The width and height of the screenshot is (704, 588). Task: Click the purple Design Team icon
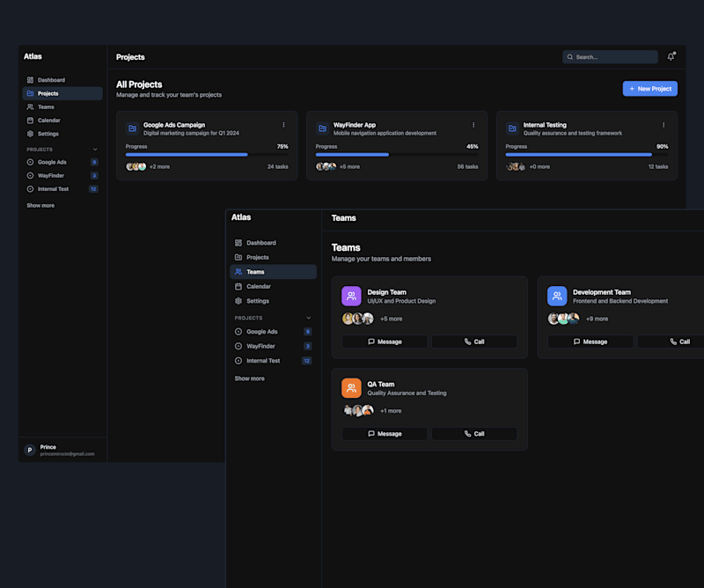coord(351,296)
